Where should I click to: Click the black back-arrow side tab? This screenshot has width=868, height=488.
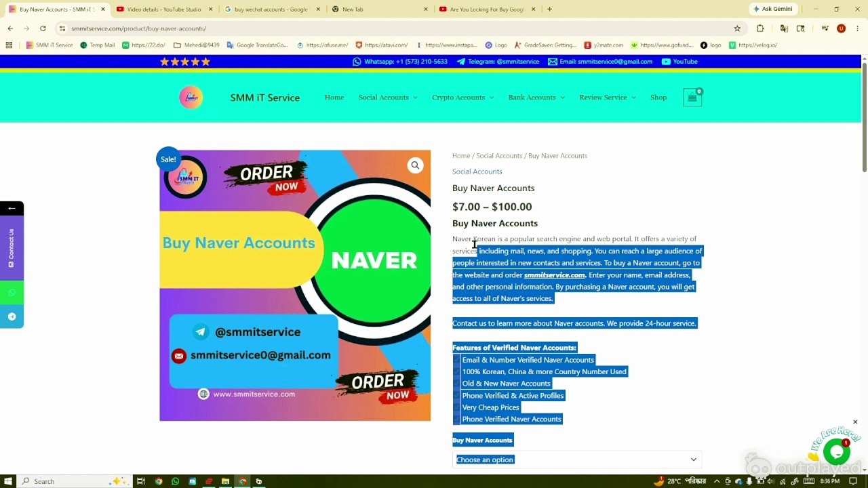12,209
